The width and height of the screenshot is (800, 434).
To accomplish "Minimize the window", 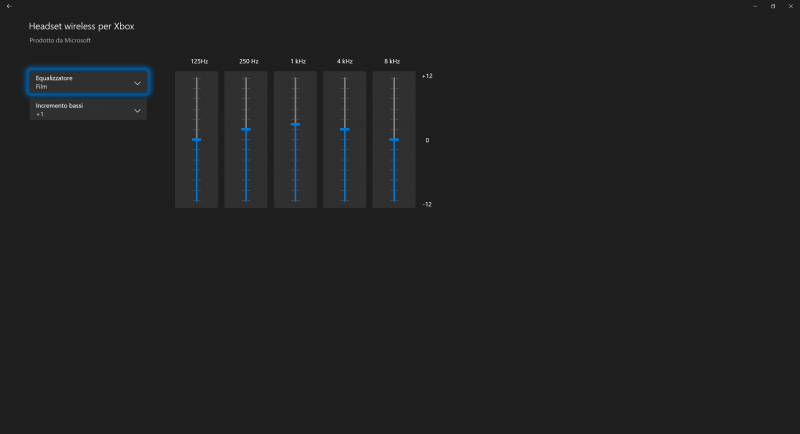I will pos(755,6).
